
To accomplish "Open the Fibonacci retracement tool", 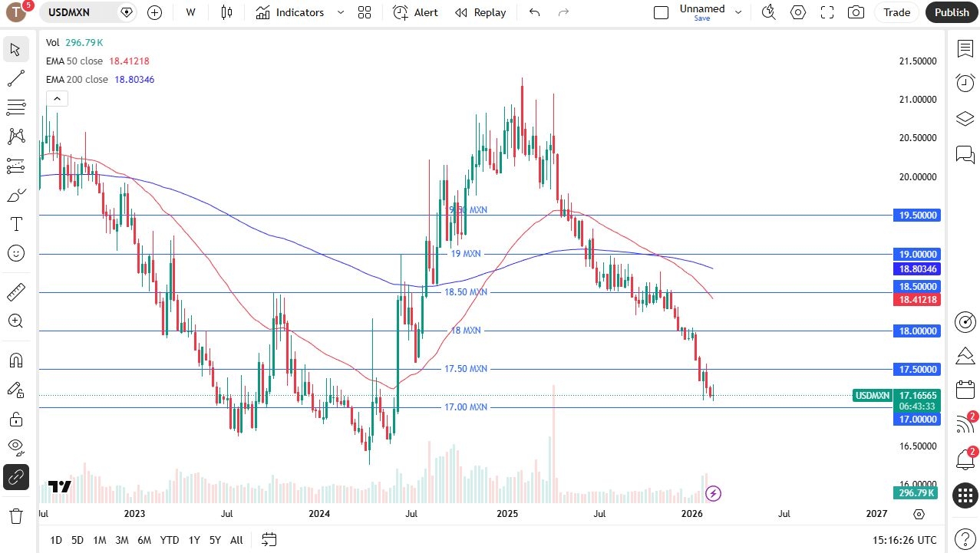I will point(15,107).
